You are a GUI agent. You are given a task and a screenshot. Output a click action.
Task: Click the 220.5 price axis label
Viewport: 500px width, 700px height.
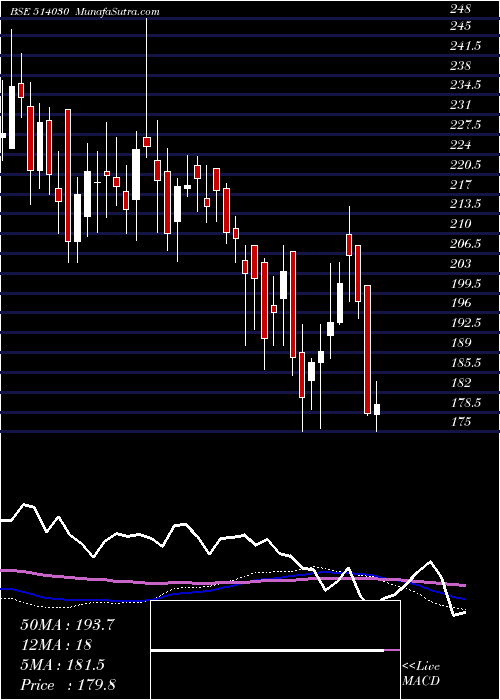(465, 165)
